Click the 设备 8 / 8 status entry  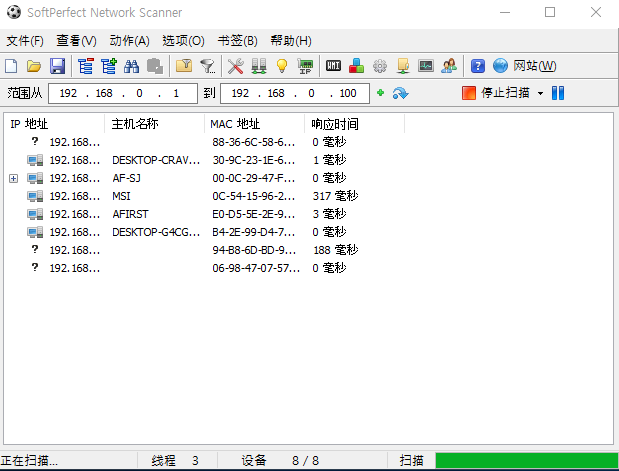point(280,460)
